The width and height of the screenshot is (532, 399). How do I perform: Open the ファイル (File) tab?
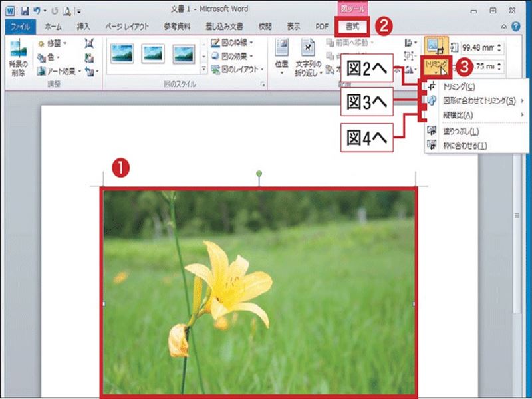[20, 27]
